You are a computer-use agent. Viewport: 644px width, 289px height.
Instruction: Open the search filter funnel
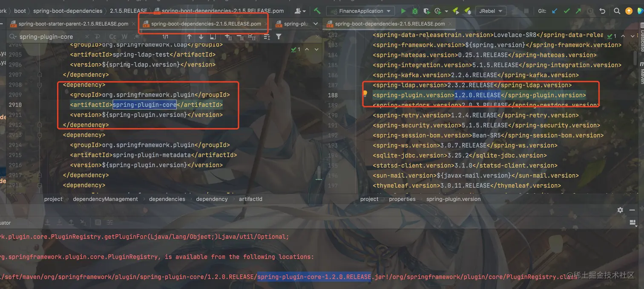[x=279, y=37]
